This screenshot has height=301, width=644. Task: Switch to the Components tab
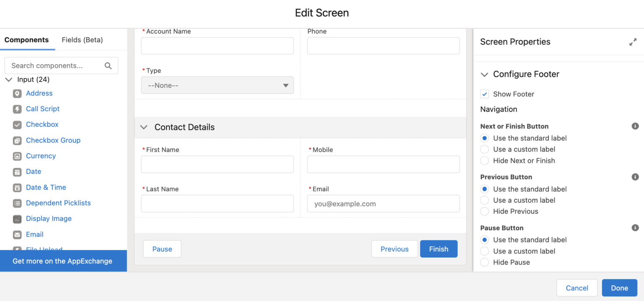coord(26,40)
